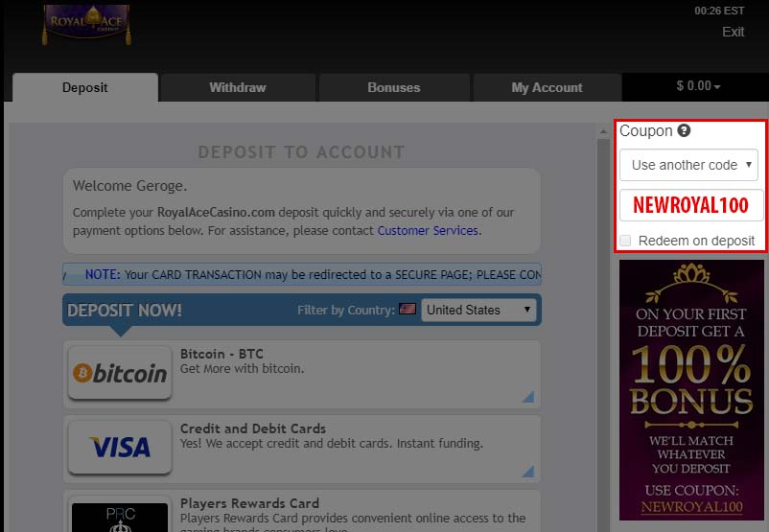Screen dimensions: 769x532
Task: Open the coupon help question mark icon
Action: tap(684, 130)
